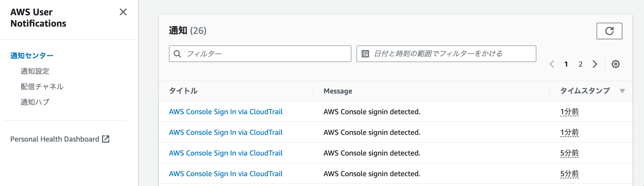Expand the タイトル column header
Screen dimensions: 644x186
click(x=183, y=91)
